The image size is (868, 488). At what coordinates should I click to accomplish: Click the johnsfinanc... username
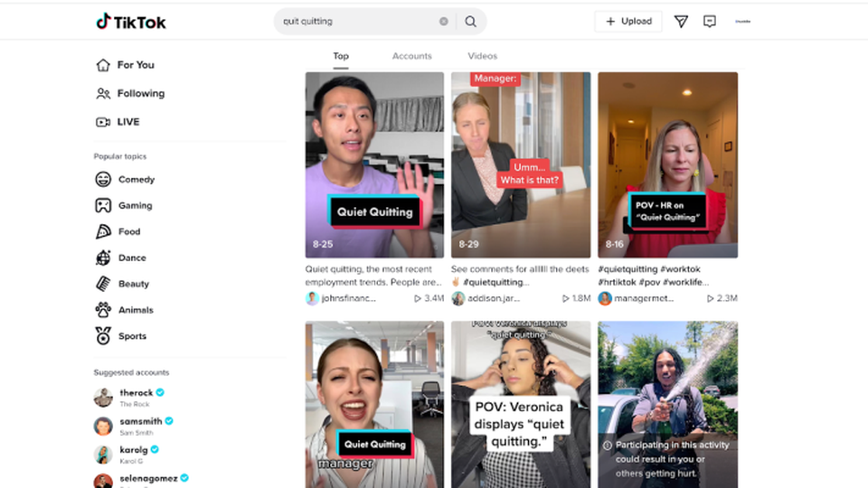pyautogui.click(x=349, y=298)
